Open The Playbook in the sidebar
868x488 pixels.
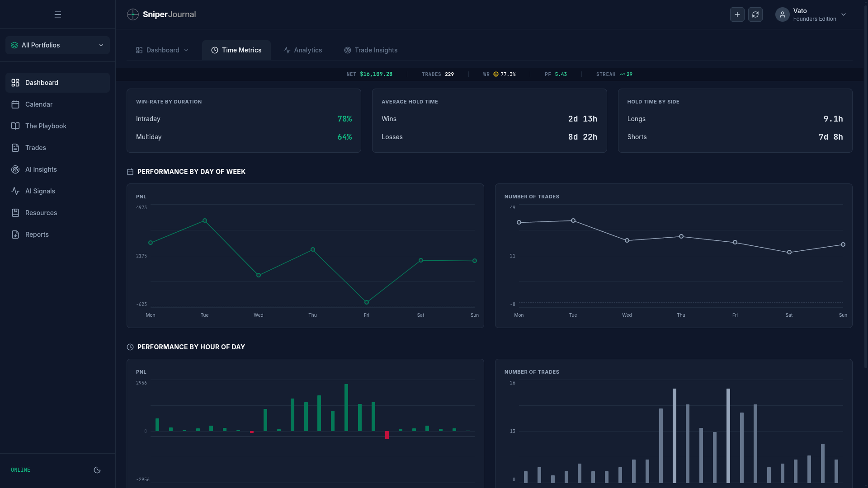point(58,126)
